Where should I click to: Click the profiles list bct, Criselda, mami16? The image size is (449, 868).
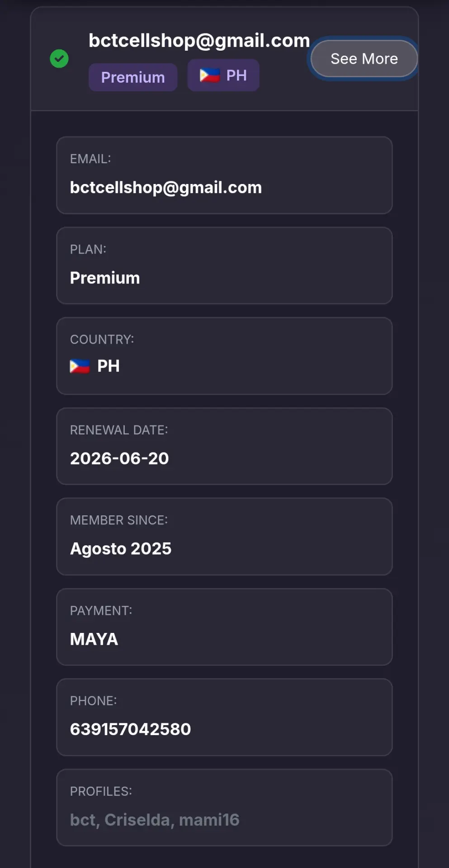[155, 820]
